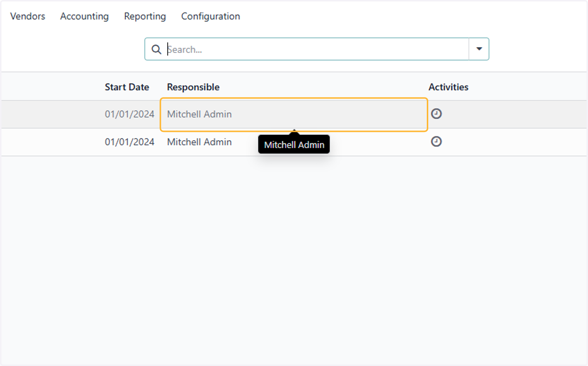Open the Accounting menu
588x366 pixels.
point(84,16)
